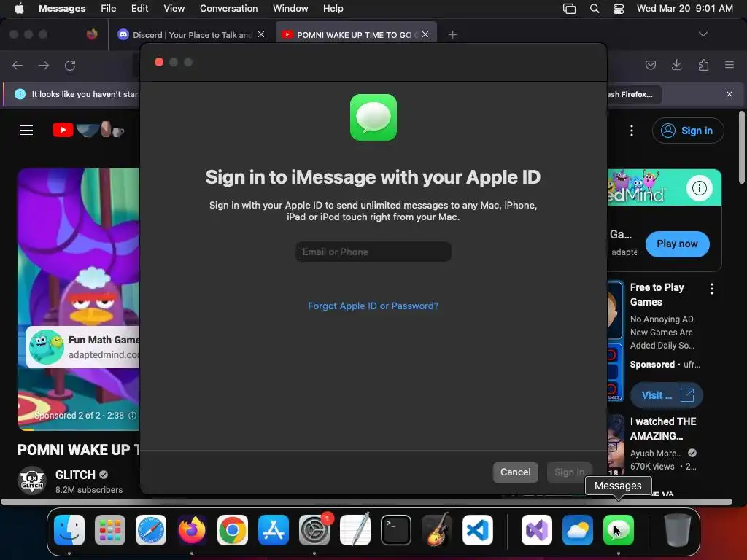Open the GLITCH channel avatar
This screenshot has height=560, width=747.
32,481
